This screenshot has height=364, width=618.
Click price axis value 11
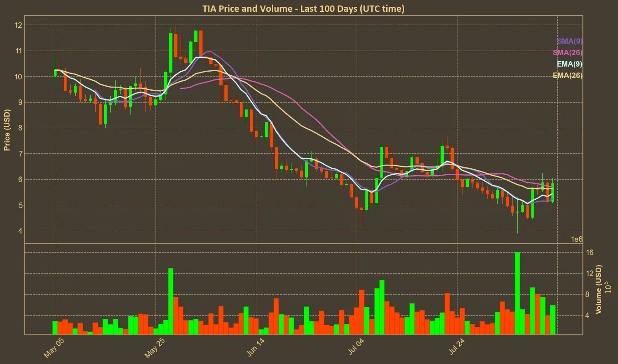(18, 51)
